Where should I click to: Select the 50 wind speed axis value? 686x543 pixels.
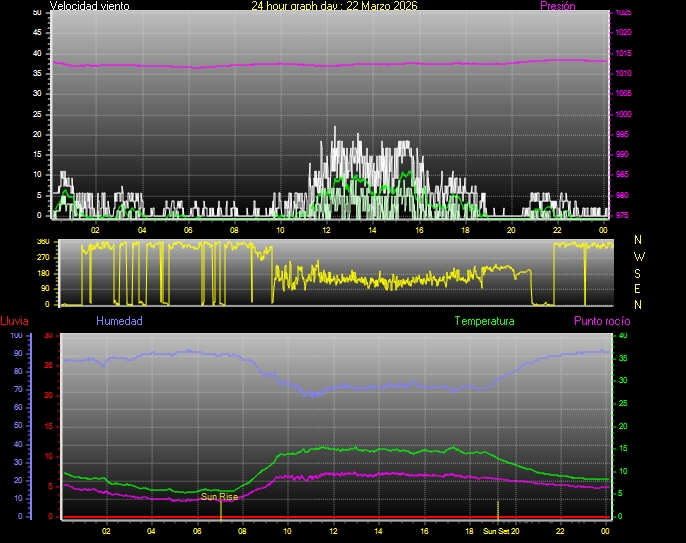(x=37, y=12)
